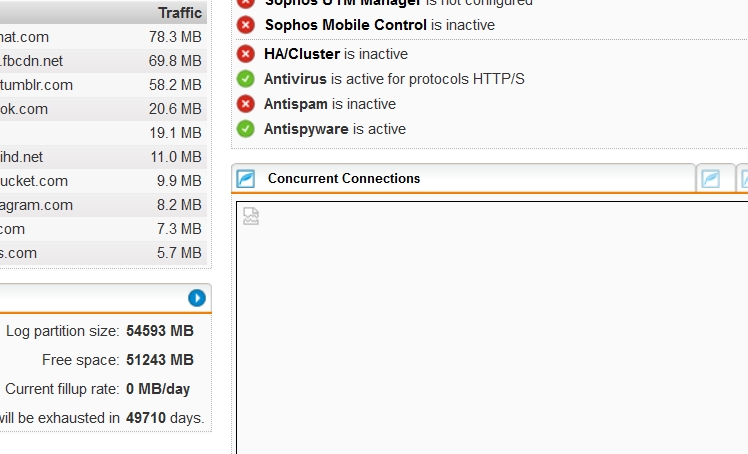Click the green check icon beside Antispyware
748x454 pixels.
(x=246, y=129)
